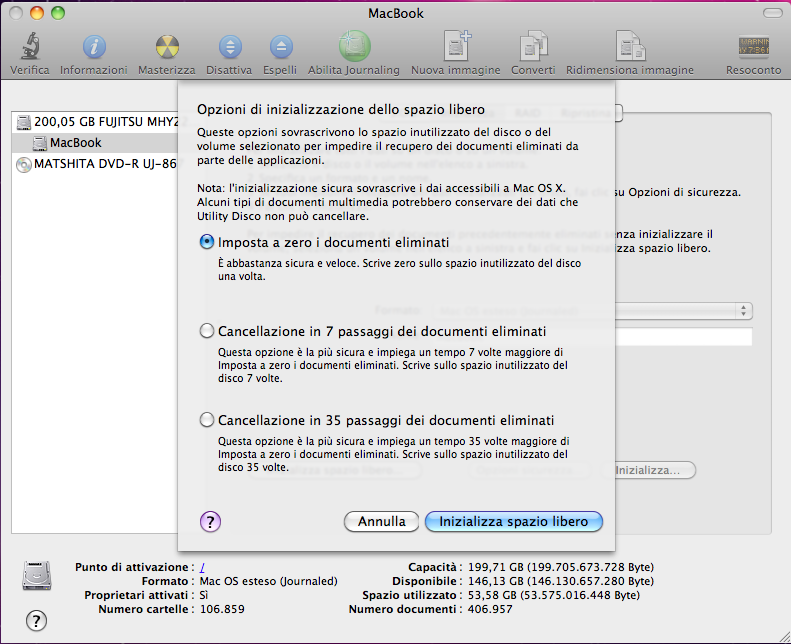Open the Informazioni info icon
This screenshot has width=791, height=644.
point(94,47)
